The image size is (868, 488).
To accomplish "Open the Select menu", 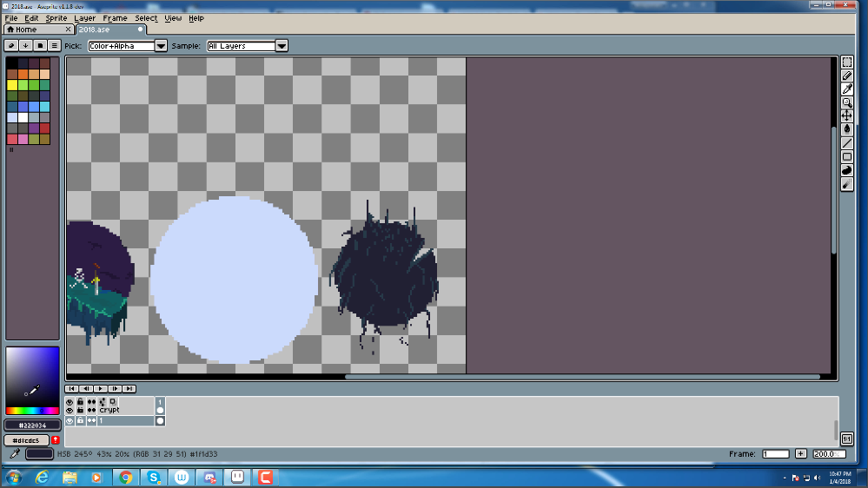I will click(x=146, y=18).
